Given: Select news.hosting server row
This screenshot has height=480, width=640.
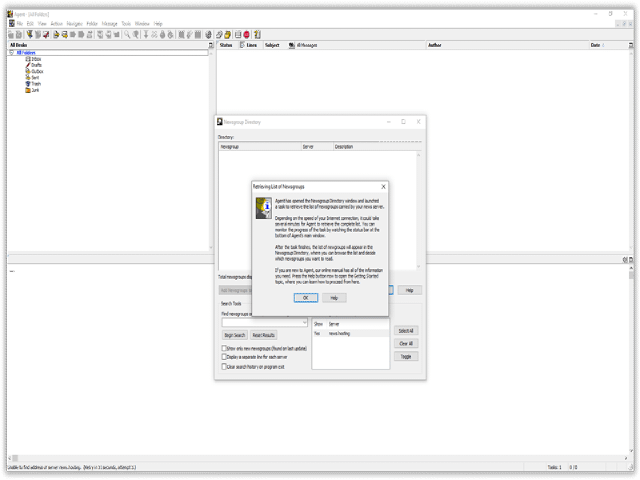Looking at the screenshot, I should pyautogui.click(x=351, y=333).
